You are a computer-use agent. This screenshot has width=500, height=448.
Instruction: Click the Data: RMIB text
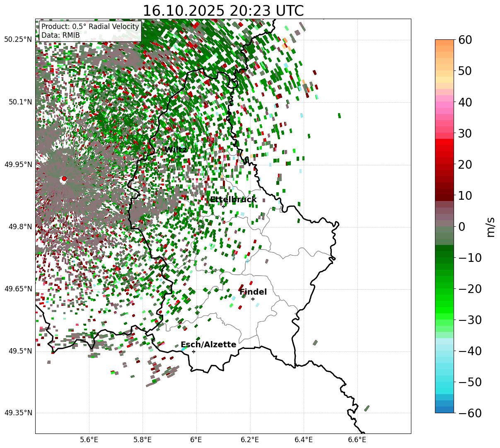(x=60, y=36)
